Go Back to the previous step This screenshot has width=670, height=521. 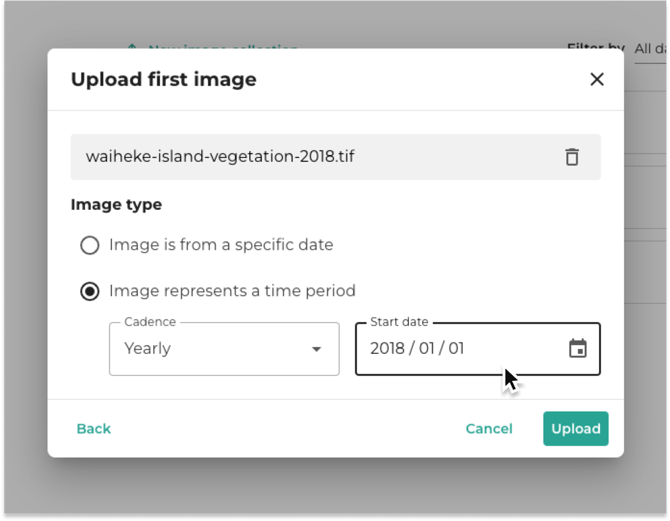tap(94, 429)
